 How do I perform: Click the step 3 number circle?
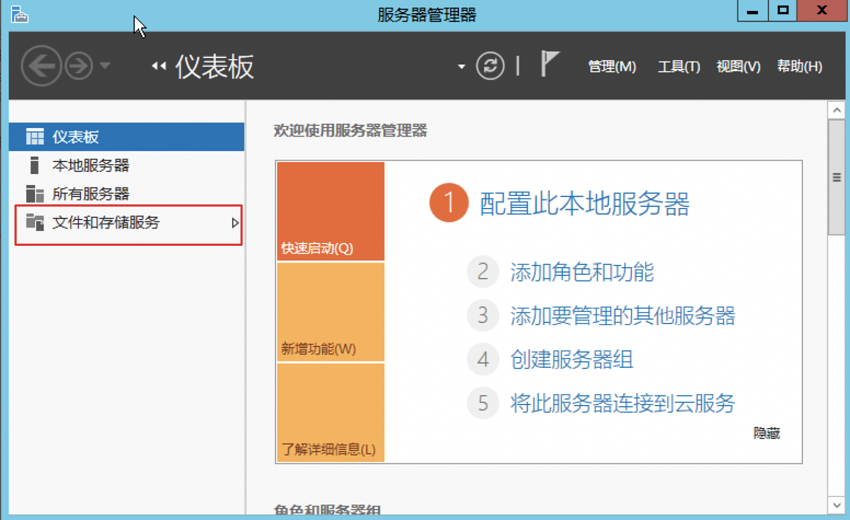482,316
